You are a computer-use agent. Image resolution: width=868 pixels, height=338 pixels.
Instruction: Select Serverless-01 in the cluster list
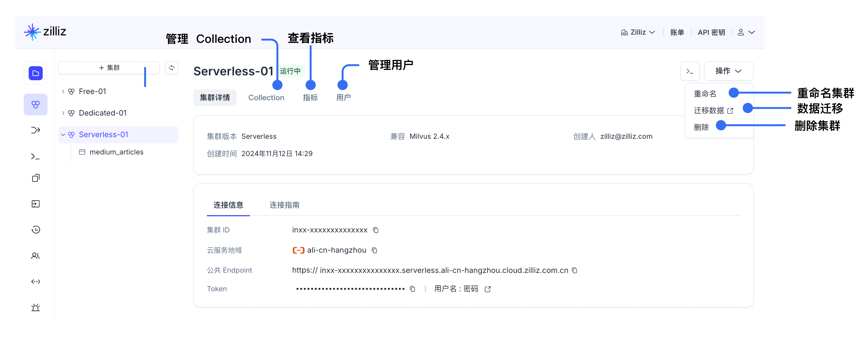[118, 135]
